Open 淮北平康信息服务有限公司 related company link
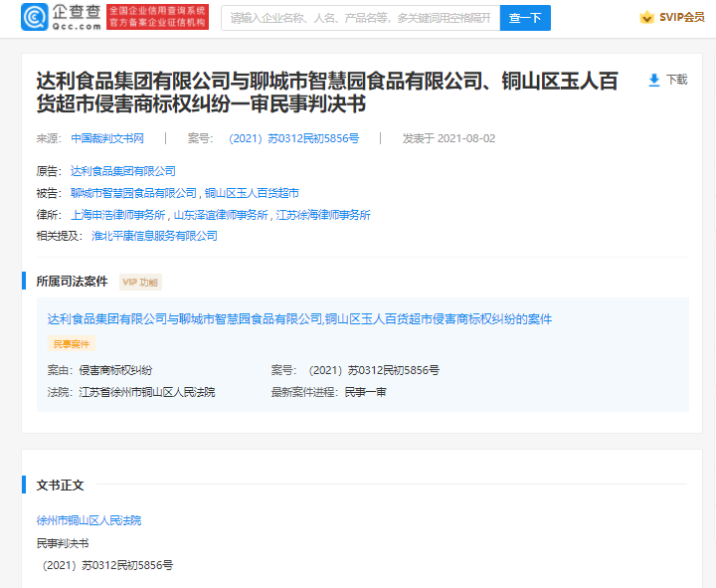 click(x=154, y=237)
